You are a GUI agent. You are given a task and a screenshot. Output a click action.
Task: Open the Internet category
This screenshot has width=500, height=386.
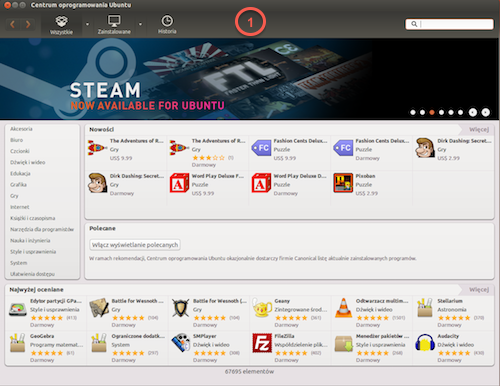[x=20, y=207]
